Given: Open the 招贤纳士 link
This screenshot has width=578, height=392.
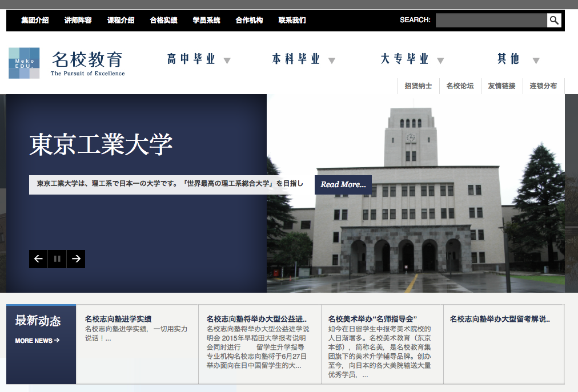Looking at the screenshot, I should (x=419, y=86).
